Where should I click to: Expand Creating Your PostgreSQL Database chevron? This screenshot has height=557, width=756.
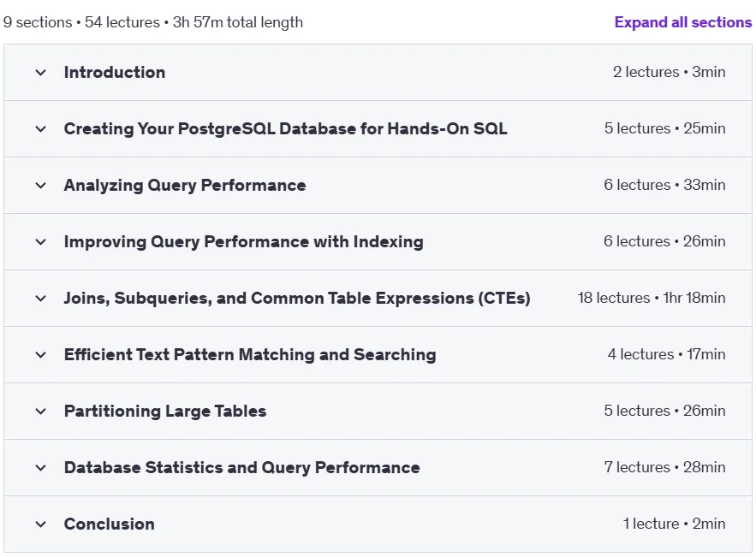(x=41, y=129)
